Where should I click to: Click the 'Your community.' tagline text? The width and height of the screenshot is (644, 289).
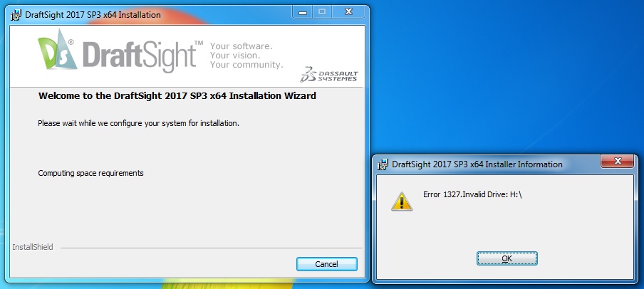click(246, 65)
